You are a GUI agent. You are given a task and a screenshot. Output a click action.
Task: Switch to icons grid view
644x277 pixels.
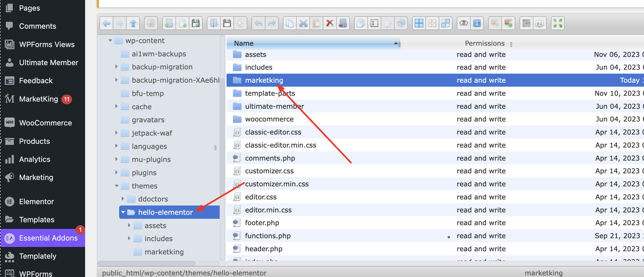(526, 23)
